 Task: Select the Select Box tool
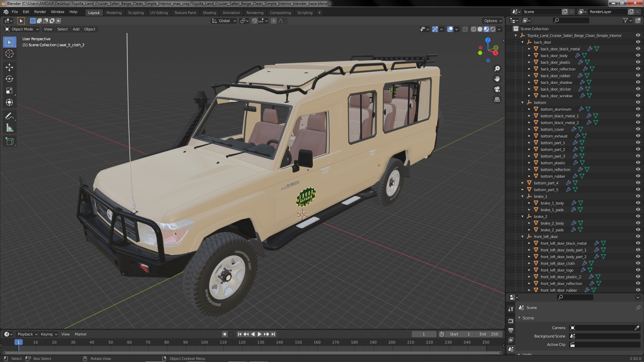click(x=9, y=42)
